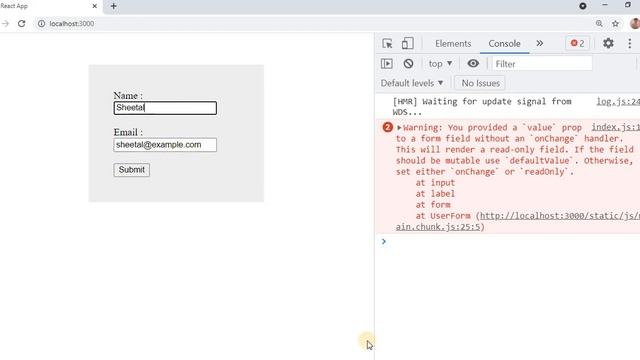Select the 'at input' stack line
The height and width of the screenshot is (360, 640).
435,182
